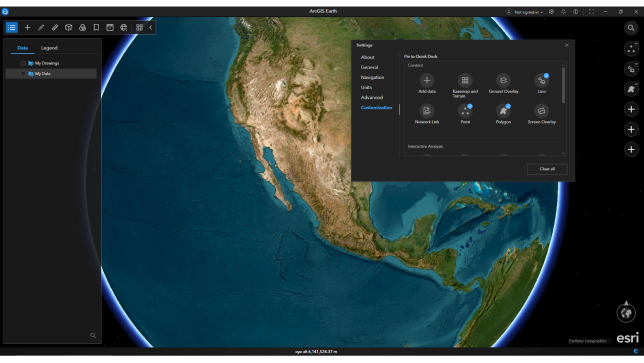Image resolution: width=644 pixels, height=363 pixels.
Task: Click the toolbar icon right of Bookmarks
Action: tap(110, 28)
